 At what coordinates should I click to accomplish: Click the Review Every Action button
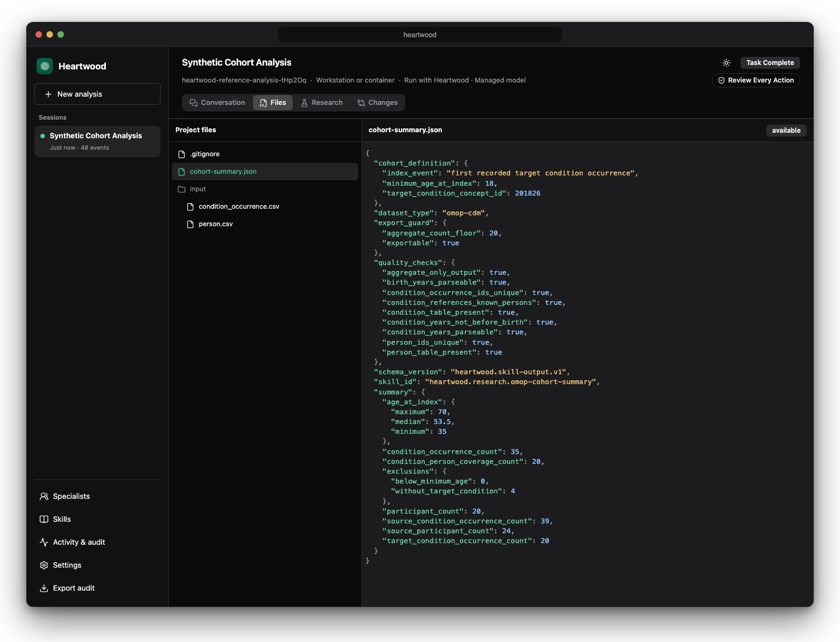click(x=756, y=80)
